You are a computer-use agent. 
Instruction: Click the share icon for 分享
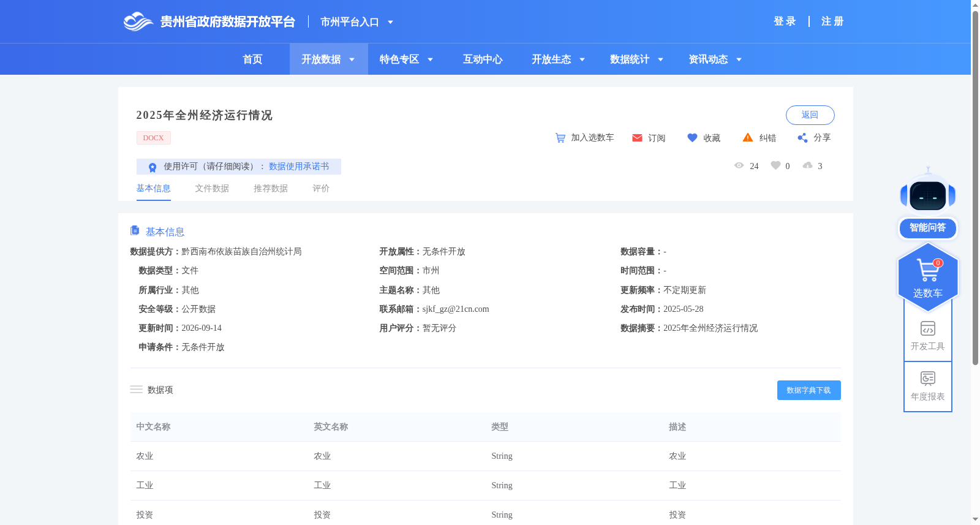[x=802, y=138]
